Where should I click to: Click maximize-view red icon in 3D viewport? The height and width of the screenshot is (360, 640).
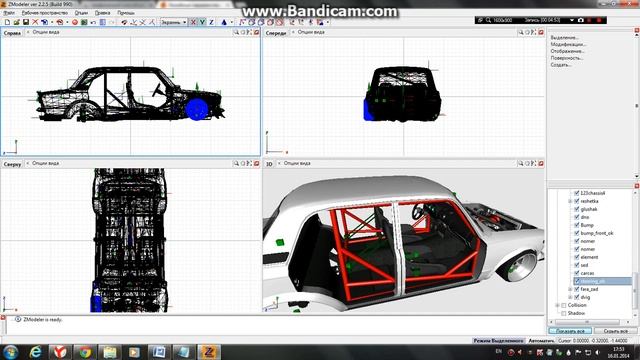click(541, 163)
